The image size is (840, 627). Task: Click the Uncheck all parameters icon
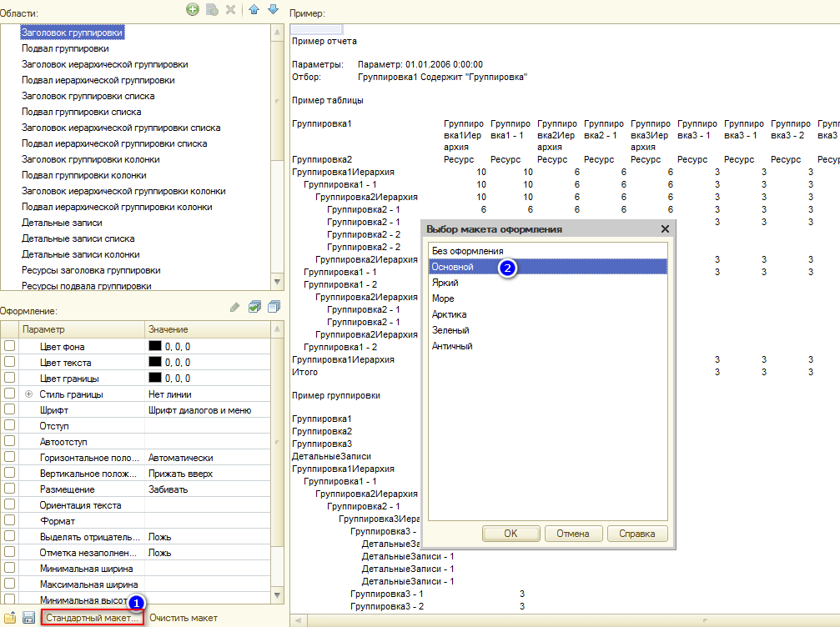tap(274, 308)
